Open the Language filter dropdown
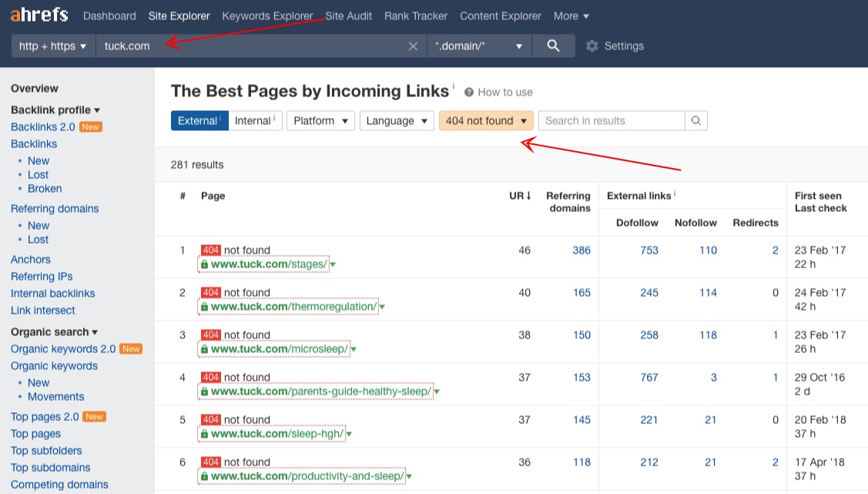Screen dimensions: 868x494 pos(397,121)
